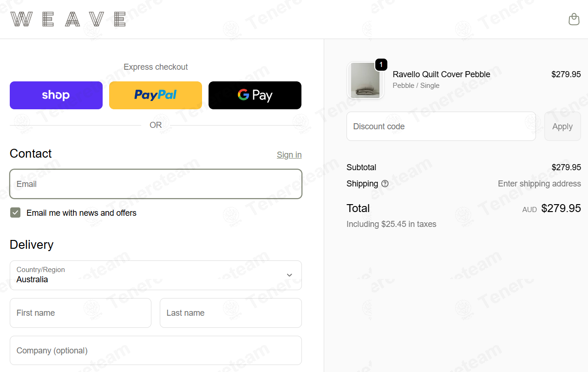
Task: Click the Email me with news label
Action: pyautogui.click(x=81, y=213)
